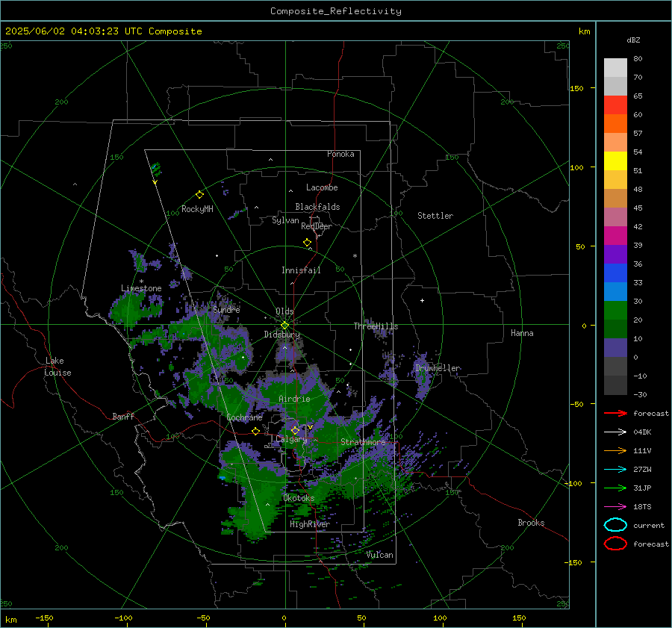Click the orange 111V arrow in legend
This screenshot has width=672, height=628.
click(615, 450)
